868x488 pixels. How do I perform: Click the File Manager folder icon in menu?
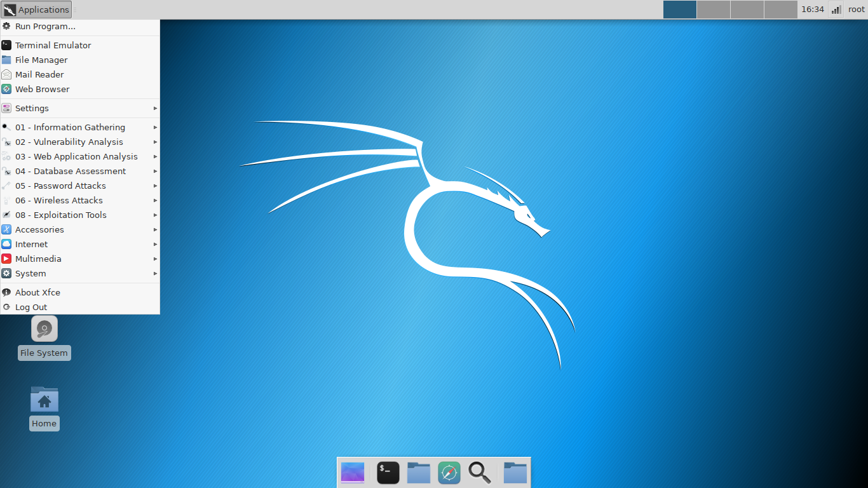coord(6,60)
